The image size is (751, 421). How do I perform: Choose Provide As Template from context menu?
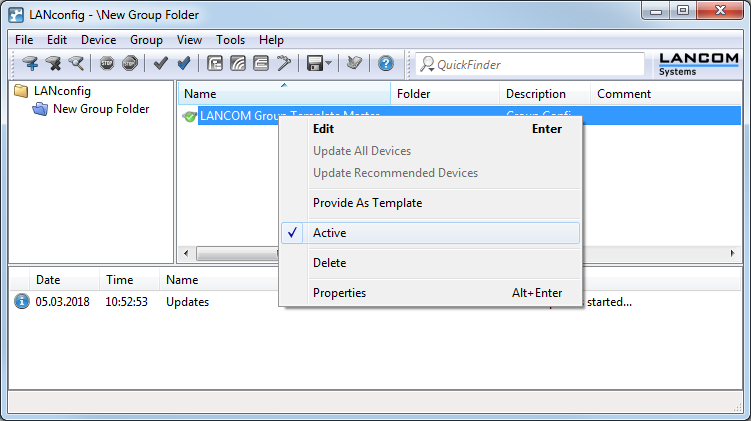coord(367,203)
